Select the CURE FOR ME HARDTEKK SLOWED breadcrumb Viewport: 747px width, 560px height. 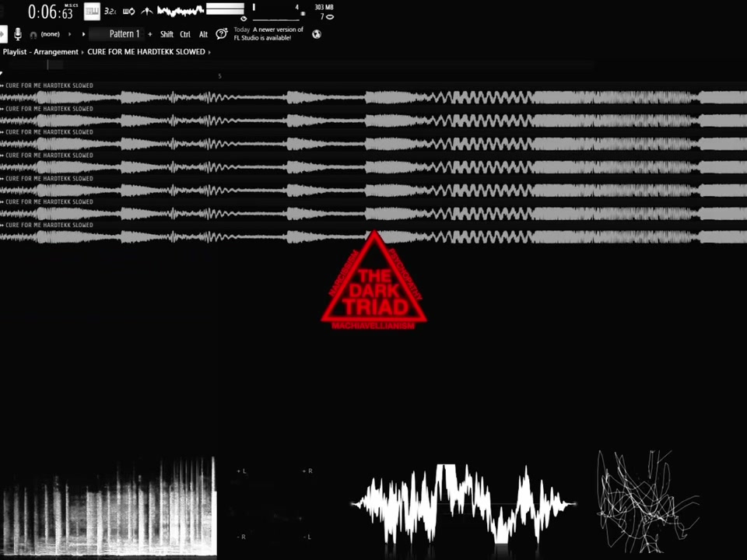point(146,52)
